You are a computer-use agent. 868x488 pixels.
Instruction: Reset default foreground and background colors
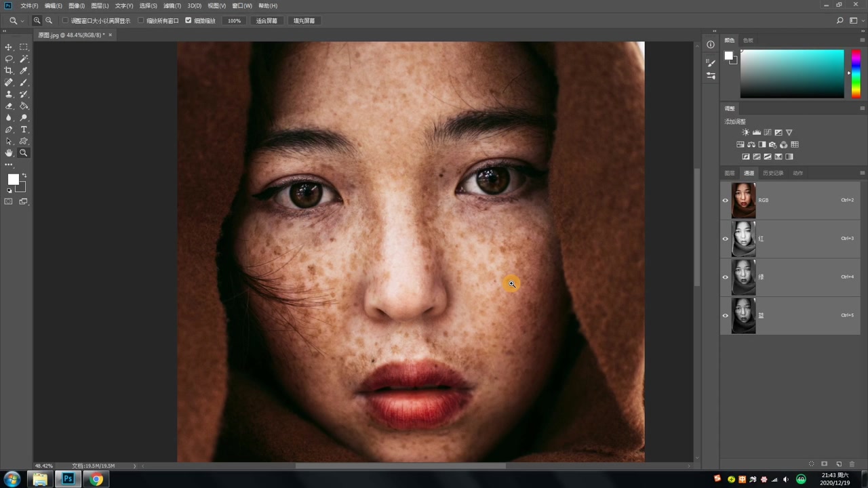(x=9, y=190)
